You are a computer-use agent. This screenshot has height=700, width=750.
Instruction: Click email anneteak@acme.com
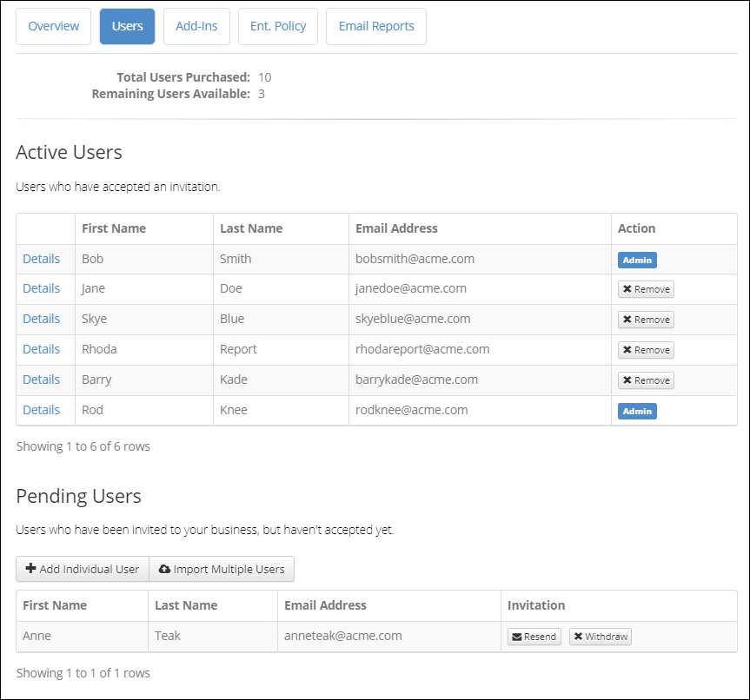tap(343, 636)
